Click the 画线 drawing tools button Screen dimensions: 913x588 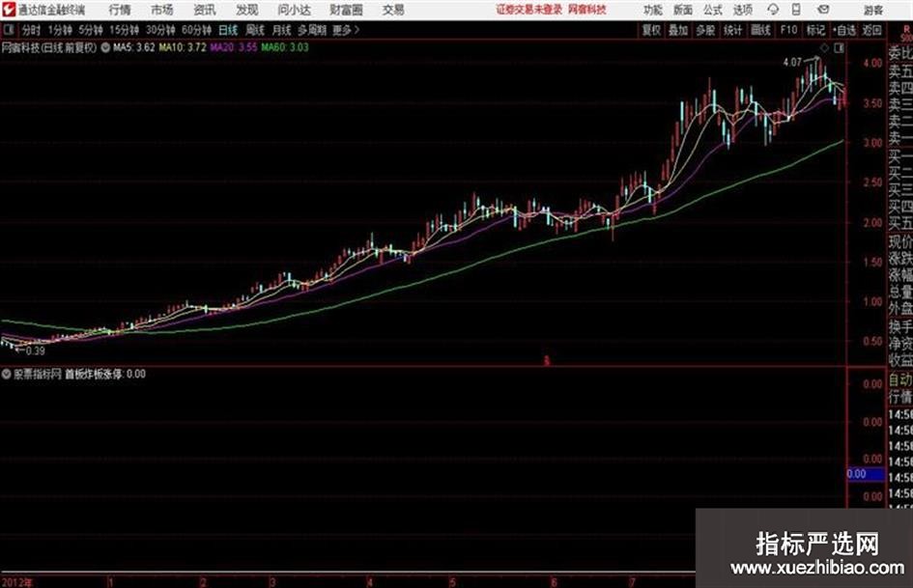point(760,30)
